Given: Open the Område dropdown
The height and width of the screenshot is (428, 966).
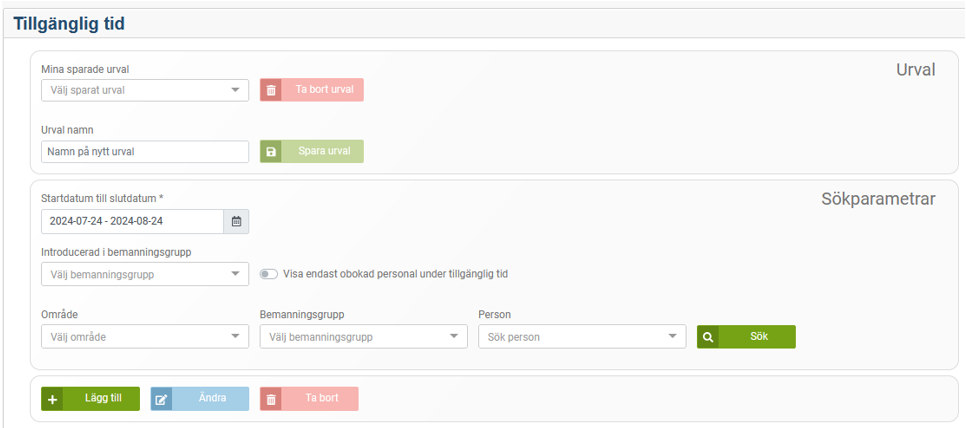Looking at the screenshot, I should point(144,337).
